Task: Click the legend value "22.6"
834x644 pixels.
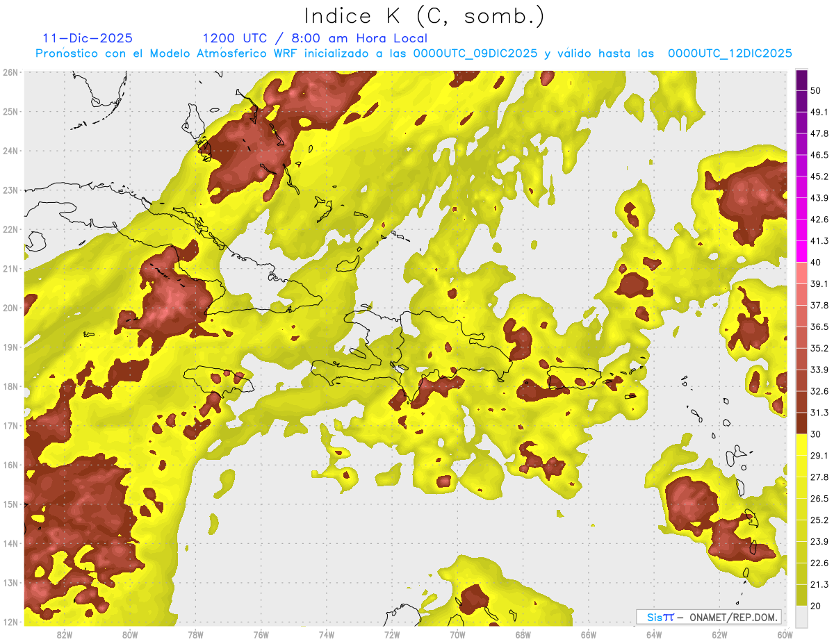Action: coord(819,563)
